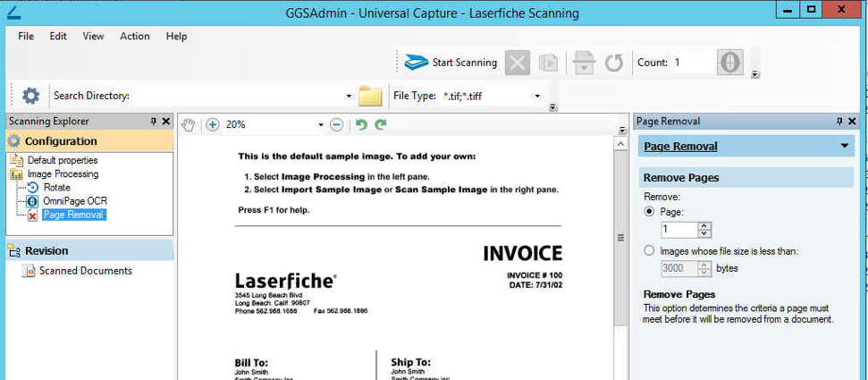868x380 pixels.
Task: Open the Edit menu
Action: [x=58, y=36]
